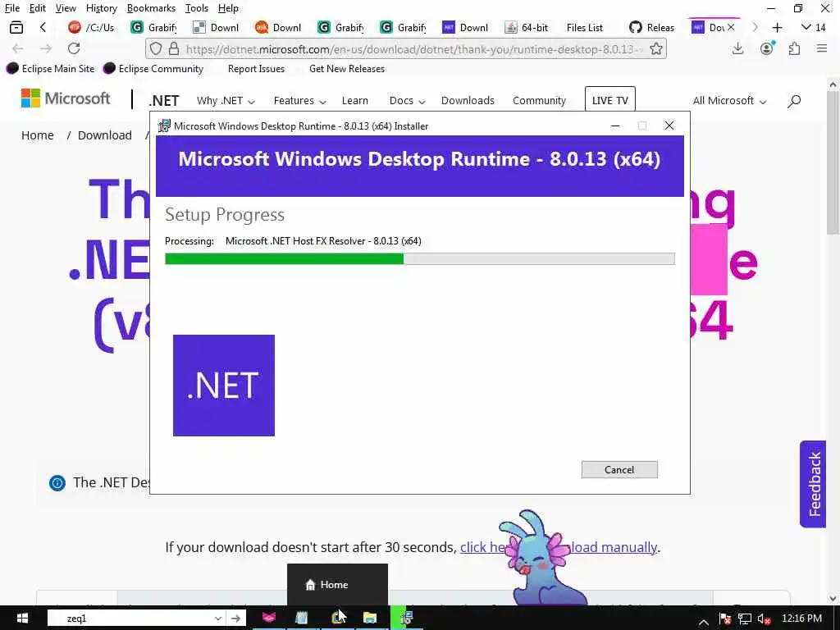Image resolution: width=840 pixels, height=630 pixels.
Task: Open Report Issues bookmark
Action: click(256, 69)
